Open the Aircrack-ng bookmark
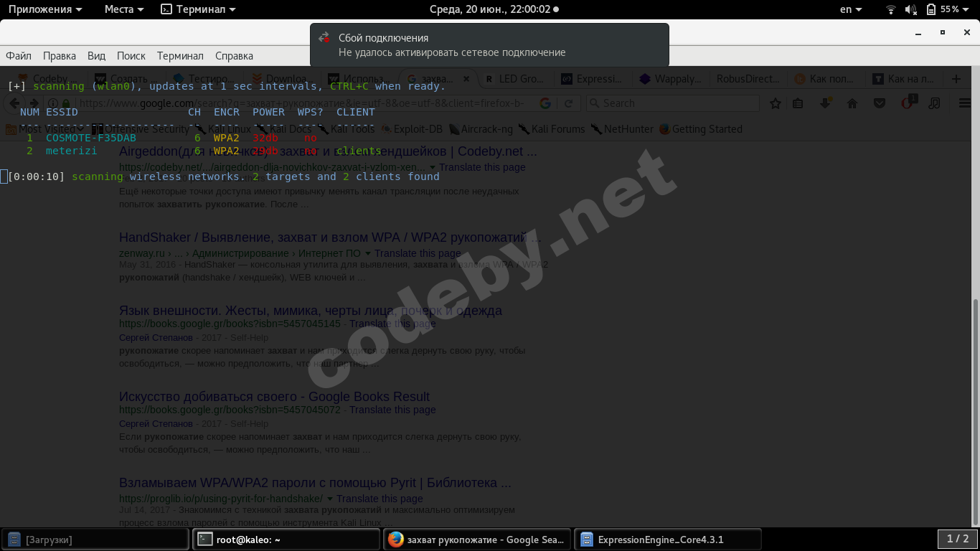 481,129
